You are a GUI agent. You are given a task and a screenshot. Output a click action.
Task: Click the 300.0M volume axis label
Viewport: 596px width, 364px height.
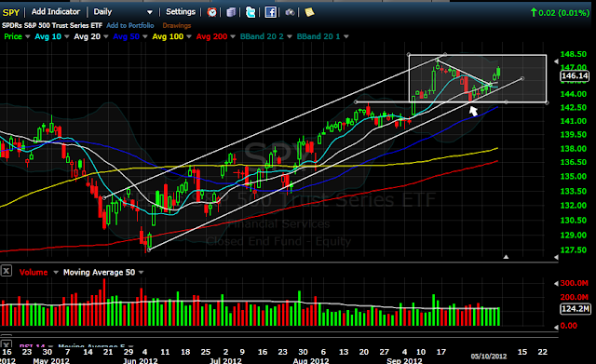[574, 283]
